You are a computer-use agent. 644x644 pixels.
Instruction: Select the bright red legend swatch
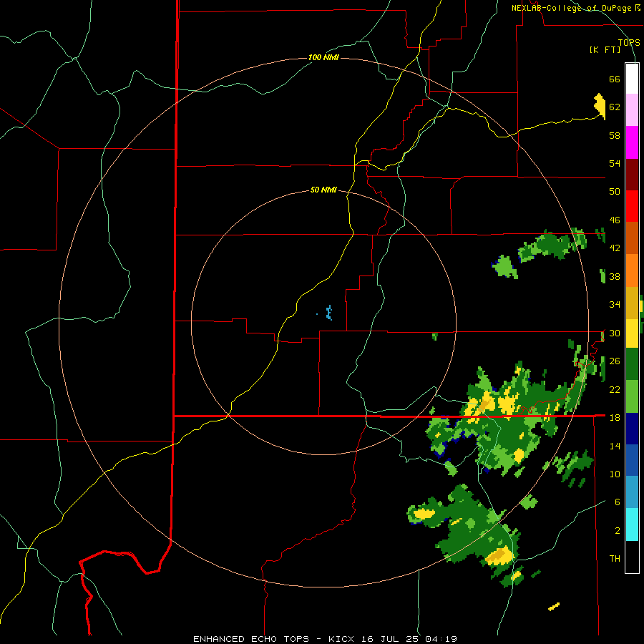click(632, 206)
